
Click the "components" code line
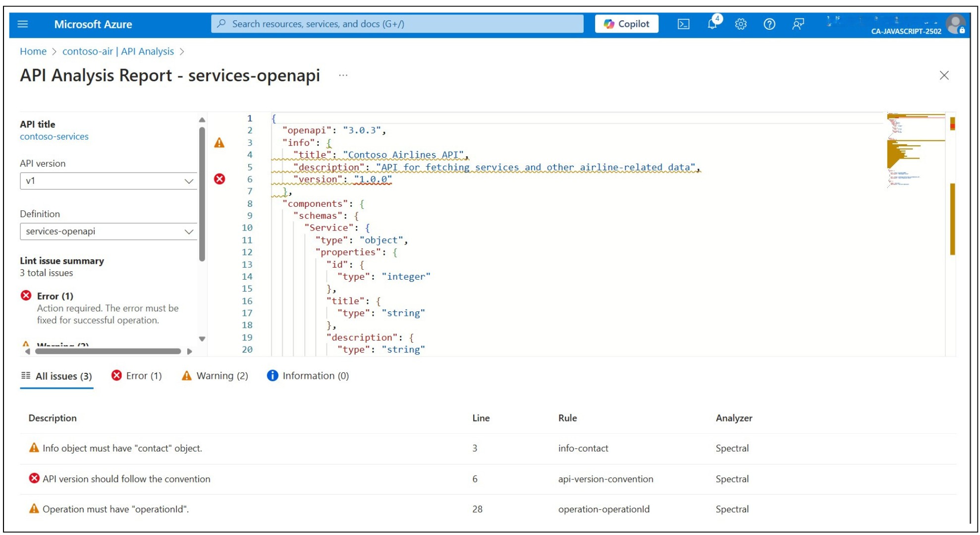(324, 204)
